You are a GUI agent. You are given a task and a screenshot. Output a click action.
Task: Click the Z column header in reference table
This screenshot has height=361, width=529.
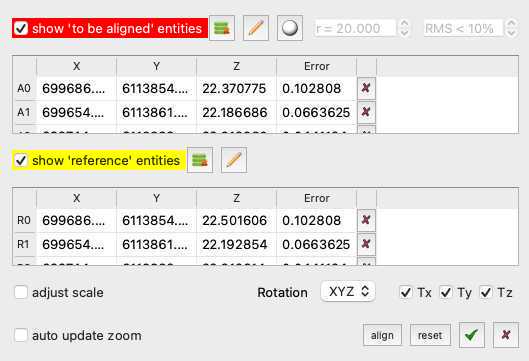[236, 198]
